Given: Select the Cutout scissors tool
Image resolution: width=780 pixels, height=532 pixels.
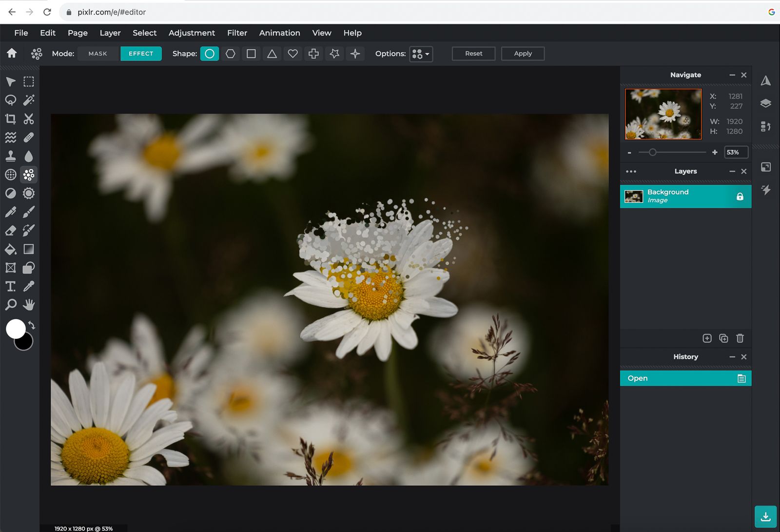Looking at the screenshot, I should 29,118.
